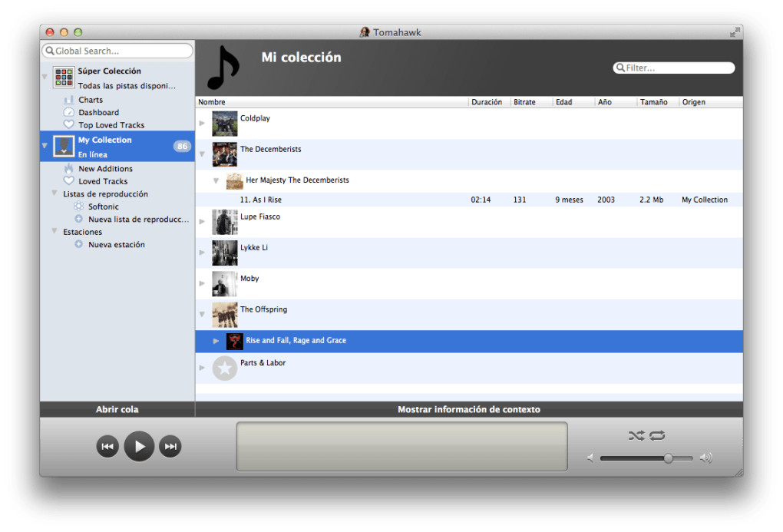Click the Parts & Labor star placeholder icon
Viewport: 783px width, 532px height.
(x=225, y=368)
